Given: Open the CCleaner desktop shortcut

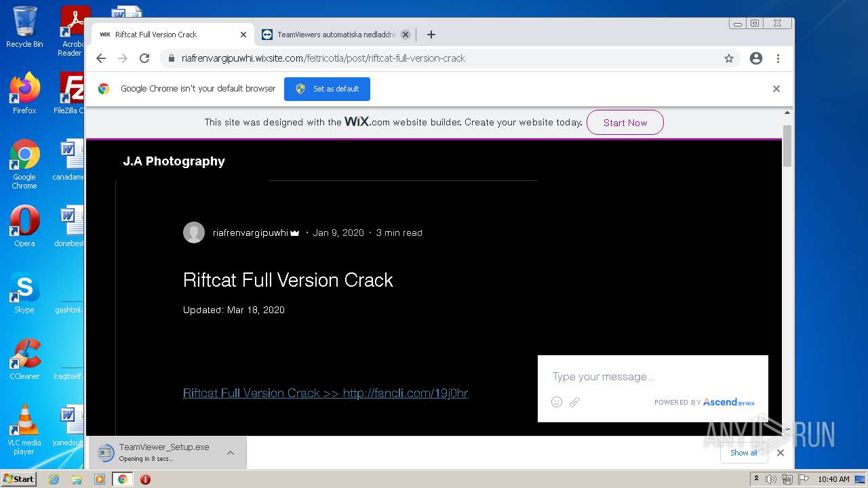Looking at the screenshot, I should 24,359.
